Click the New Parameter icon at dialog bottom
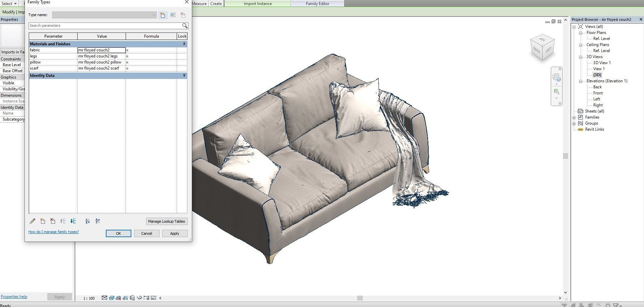644x307 pixels. click(x=43, y=221)
